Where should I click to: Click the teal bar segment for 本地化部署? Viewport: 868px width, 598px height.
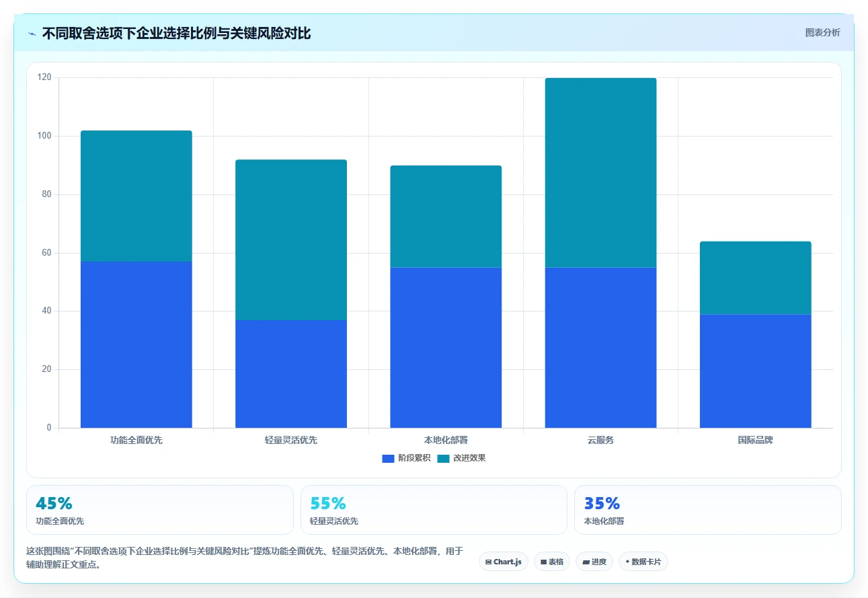446,217
